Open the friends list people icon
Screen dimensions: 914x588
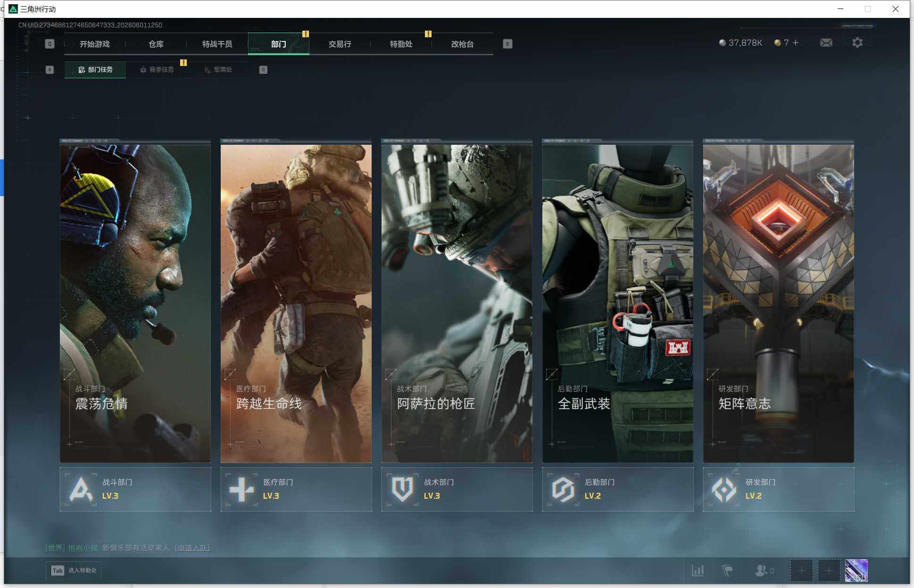click(761, 571)
